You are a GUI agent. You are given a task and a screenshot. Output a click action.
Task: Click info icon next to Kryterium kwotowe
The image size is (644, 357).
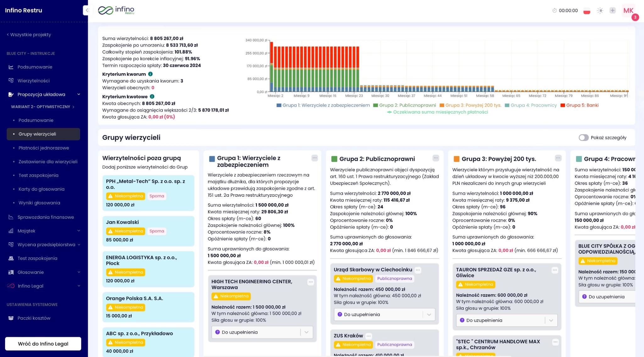[x=152, y=97]
